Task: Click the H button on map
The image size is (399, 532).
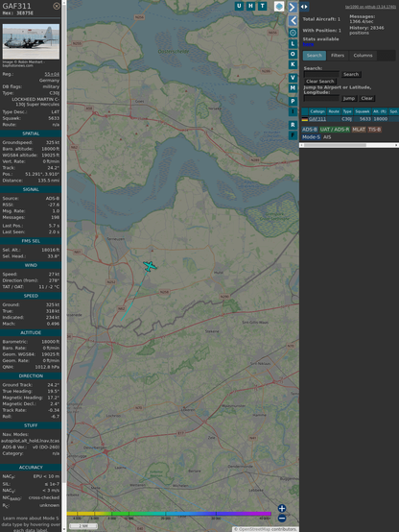Action: tap(250, 6)
